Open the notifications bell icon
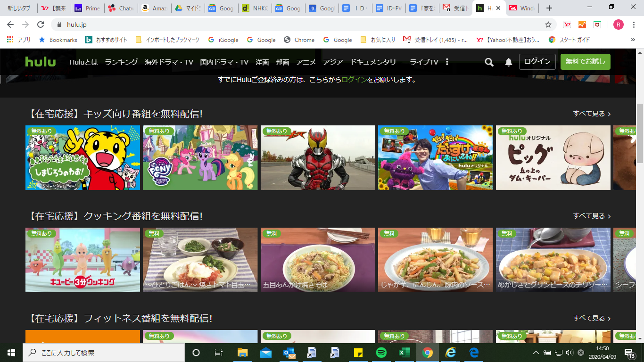The image size is (644, 362). pyautogui.click(x=509, y=62)
